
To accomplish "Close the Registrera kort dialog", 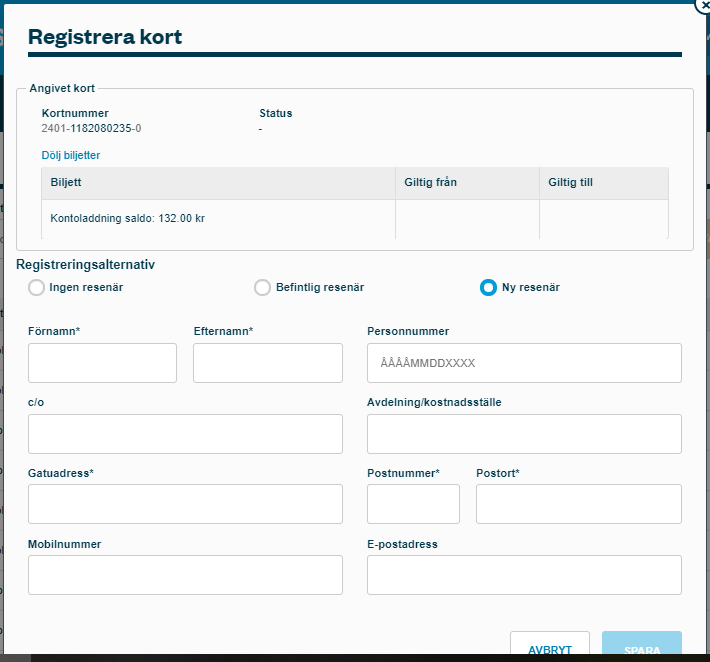I will (702, 5).
